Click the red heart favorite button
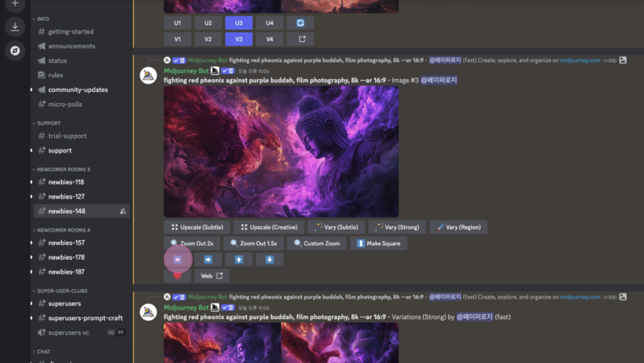 tap(177, 276)
